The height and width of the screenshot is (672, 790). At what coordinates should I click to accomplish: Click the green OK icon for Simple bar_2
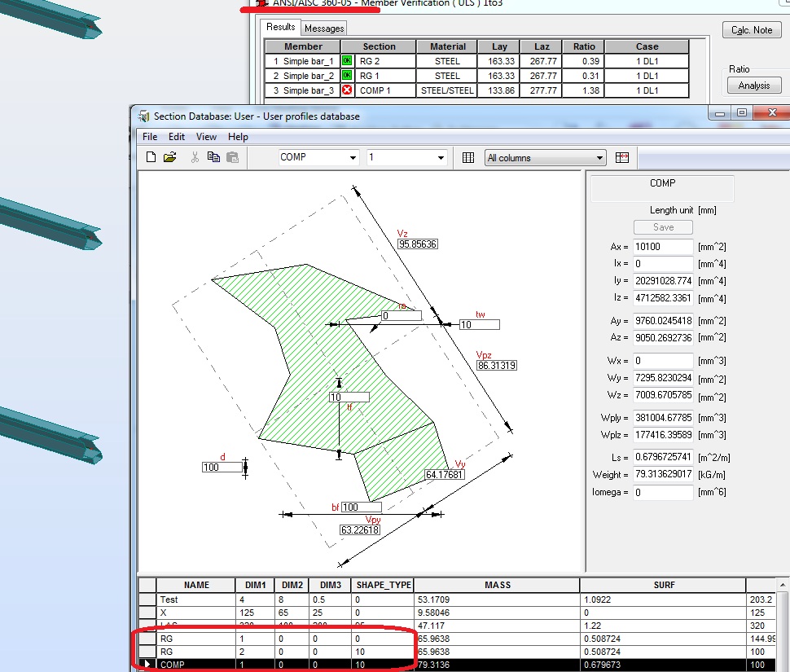(x=346, y=75)
